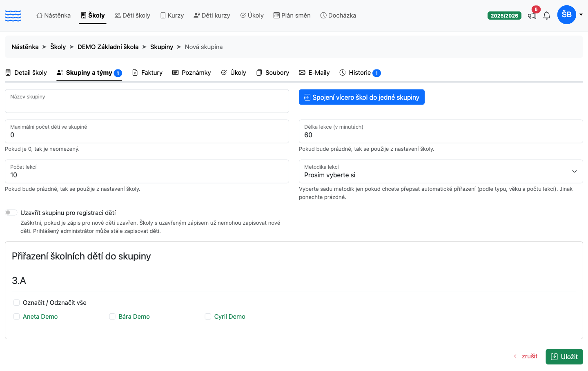Expand the user account menu arrow
This screenshot has height=371, width=588.
coord(581,15)
